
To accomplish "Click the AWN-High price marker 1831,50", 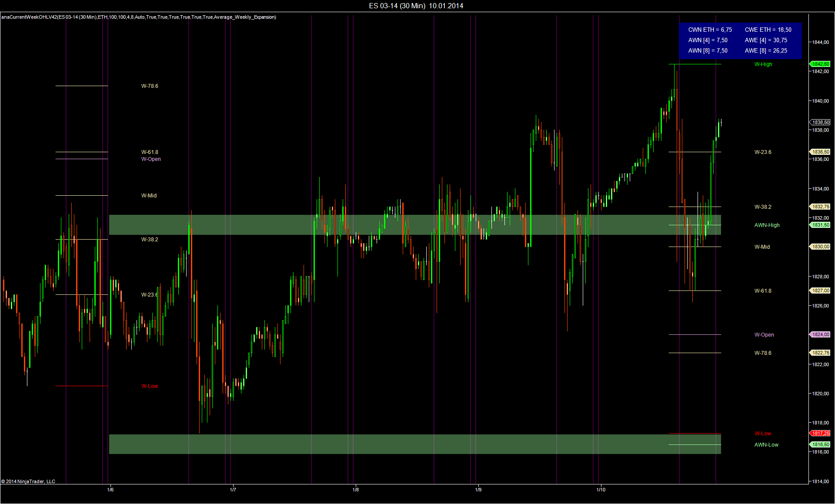I will (820, 225).
